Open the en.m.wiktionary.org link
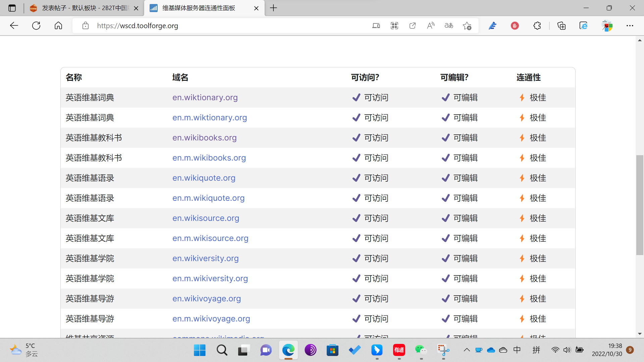The image size is (644, 362). (x=210, y=118)
